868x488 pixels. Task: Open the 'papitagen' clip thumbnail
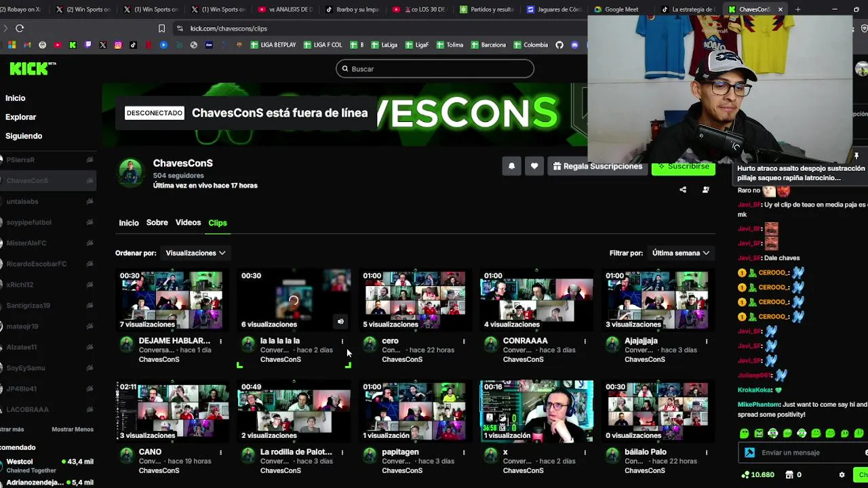click(x=415, y=411)
